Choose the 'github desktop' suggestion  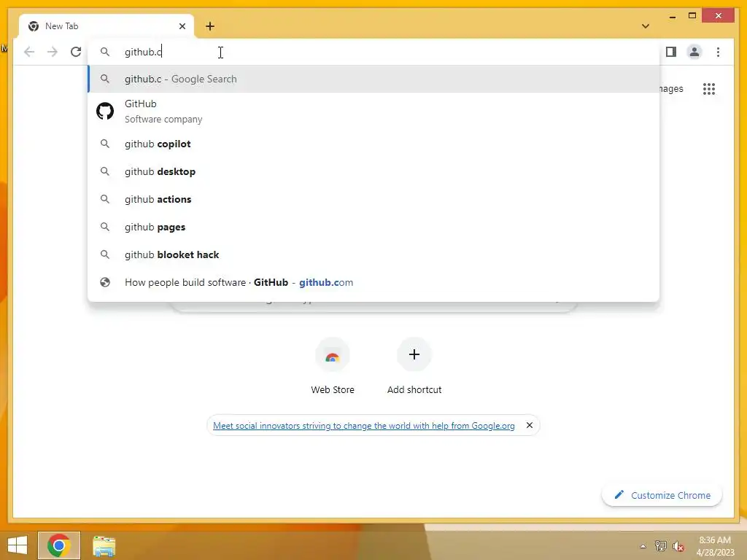(x=373, y=171)
